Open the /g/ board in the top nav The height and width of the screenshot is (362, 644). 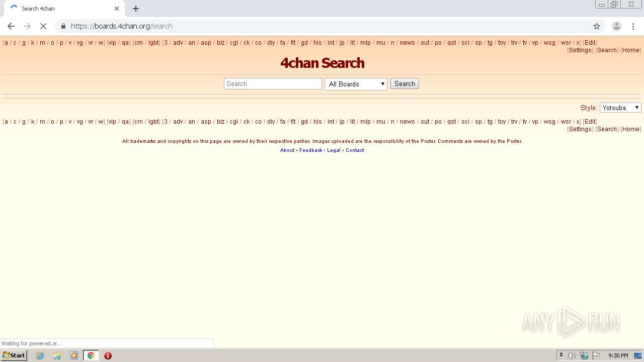click(x=24, y=43)
